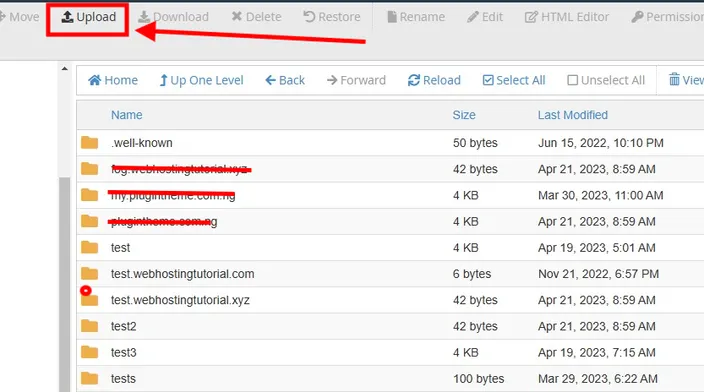Click the Restore toolbar button
Screen dimensions: 704x392
(x=332, y=17)
